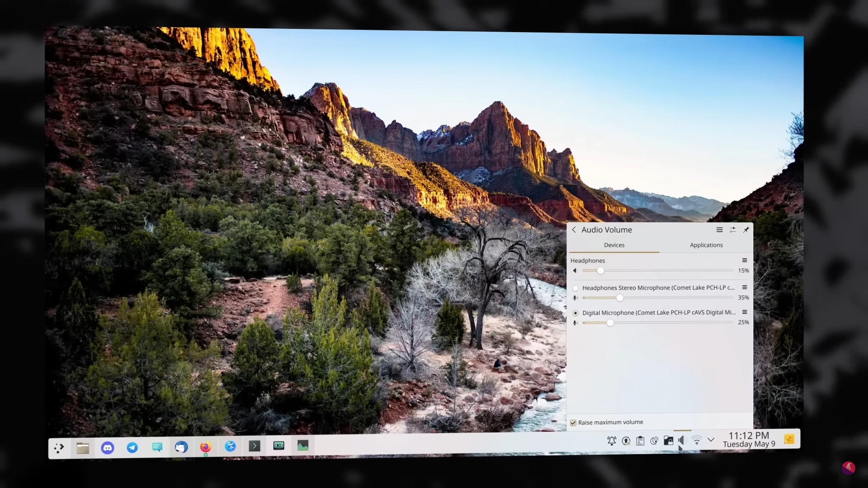This screenshot has width=868, height=488.
Task: Open the system monitor graph icon
Action: pos(303,446)
